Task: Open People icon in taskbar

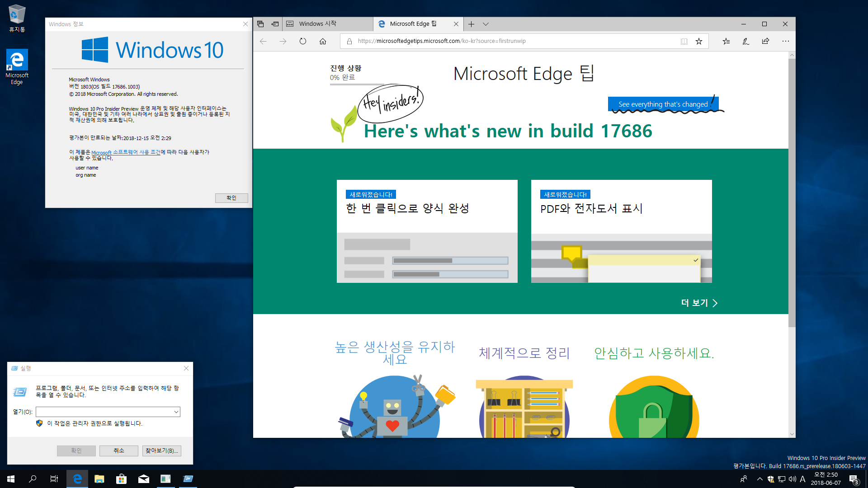Action: point(744,479)
